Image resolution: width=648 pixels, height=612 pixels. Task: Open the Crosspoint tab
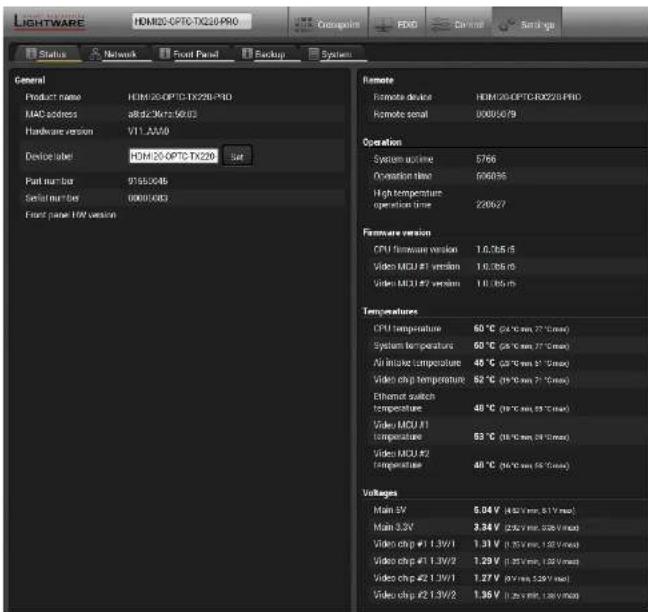[x=328, y=24]
